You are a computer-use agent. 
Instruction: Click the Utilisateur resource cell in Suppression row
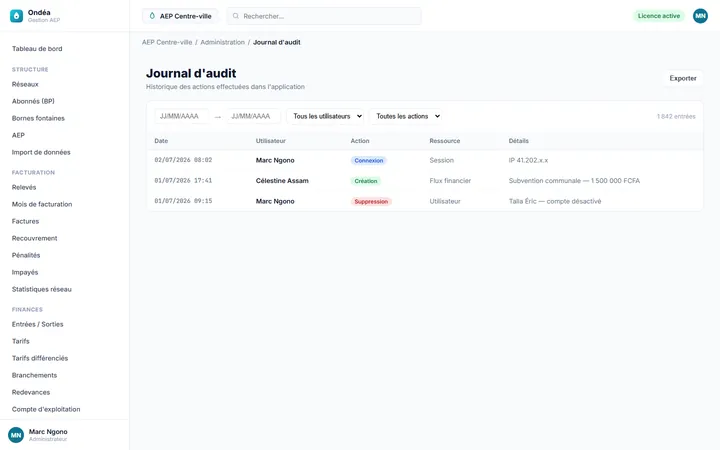pos(445,201)
